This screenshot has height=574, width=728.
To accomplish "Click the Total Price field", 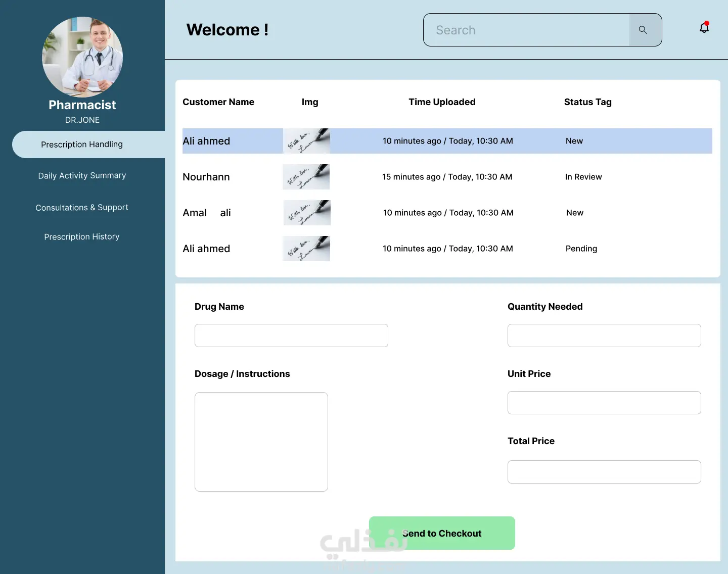I will point(604,472).
